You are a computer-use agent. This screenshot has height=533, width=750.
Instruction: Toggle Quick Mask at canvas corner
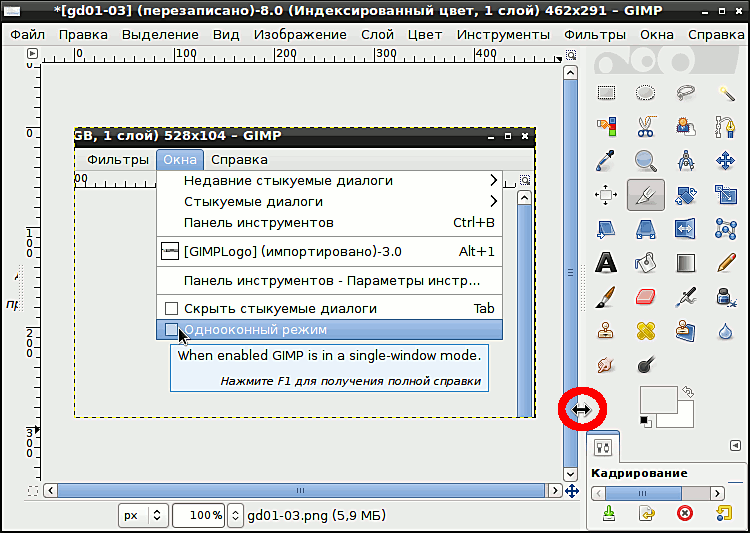(33, 491)
